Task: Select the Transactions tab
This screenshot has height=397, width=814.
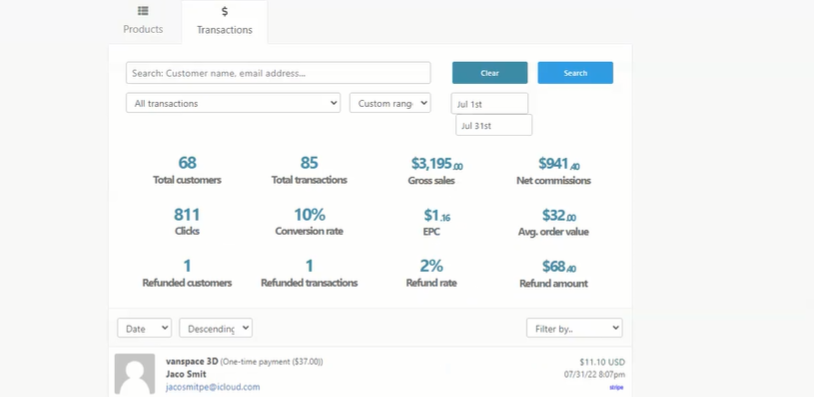Action: coord(225,22)
